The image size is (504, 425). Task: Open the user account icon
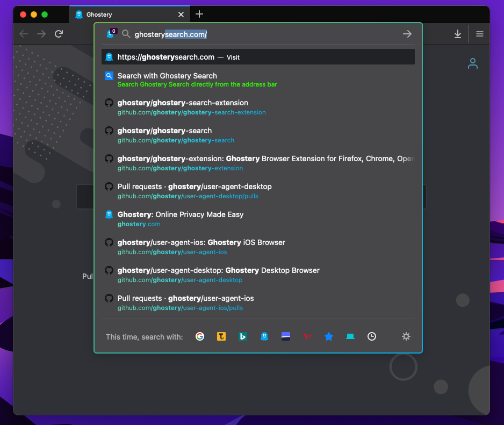point(472,63)
